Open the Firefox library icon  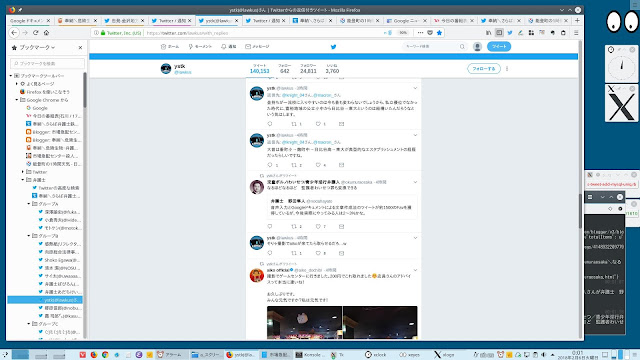point(489,33)
